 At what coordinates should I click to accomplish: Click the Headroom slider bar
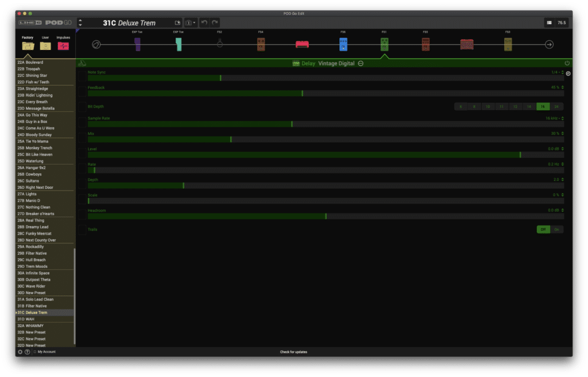[326, 216]
